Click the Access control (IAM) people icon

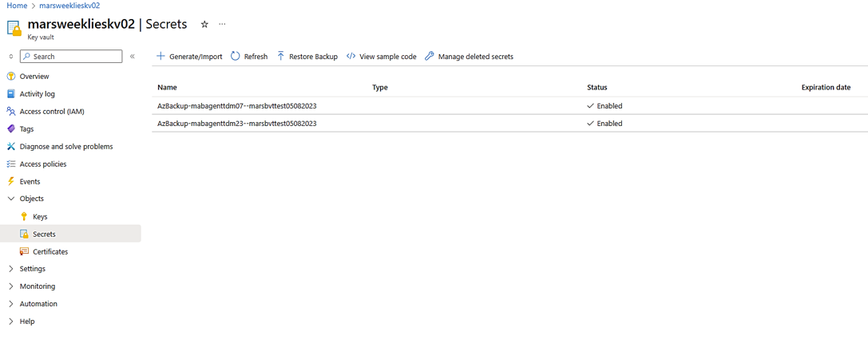pos(10,111)
